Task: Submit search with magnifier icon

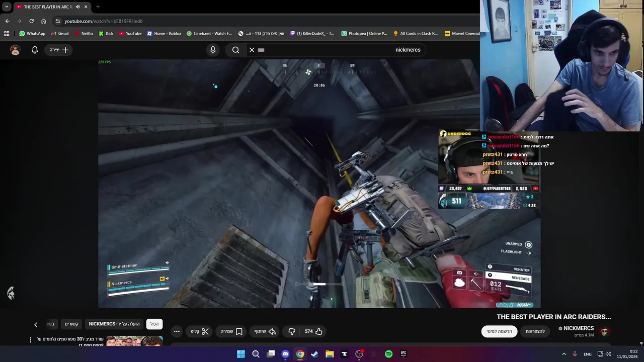Action: pyautogui.click(x=235, y=50)
